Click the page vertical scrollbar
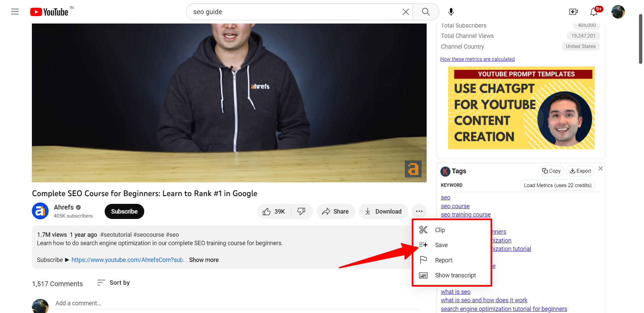The height and width of the screenshot is (313, 644). pos(640,39)
